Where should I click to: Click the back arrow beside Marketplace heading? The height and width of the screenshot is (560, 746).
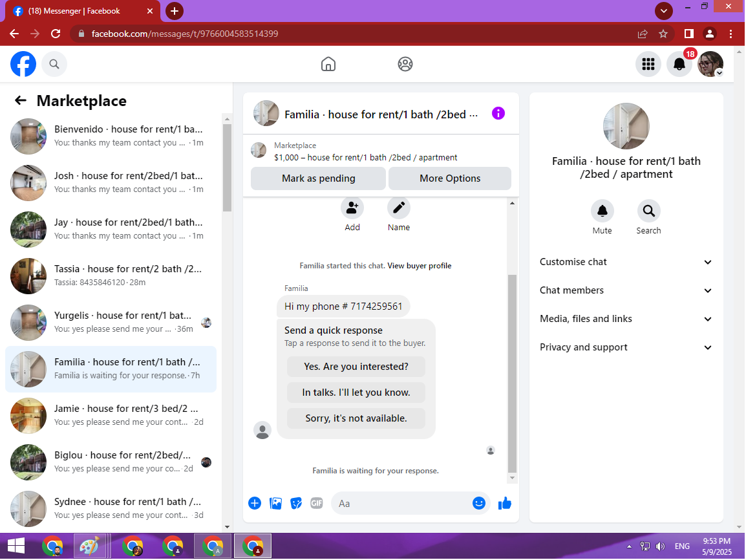tap(21, 100)
